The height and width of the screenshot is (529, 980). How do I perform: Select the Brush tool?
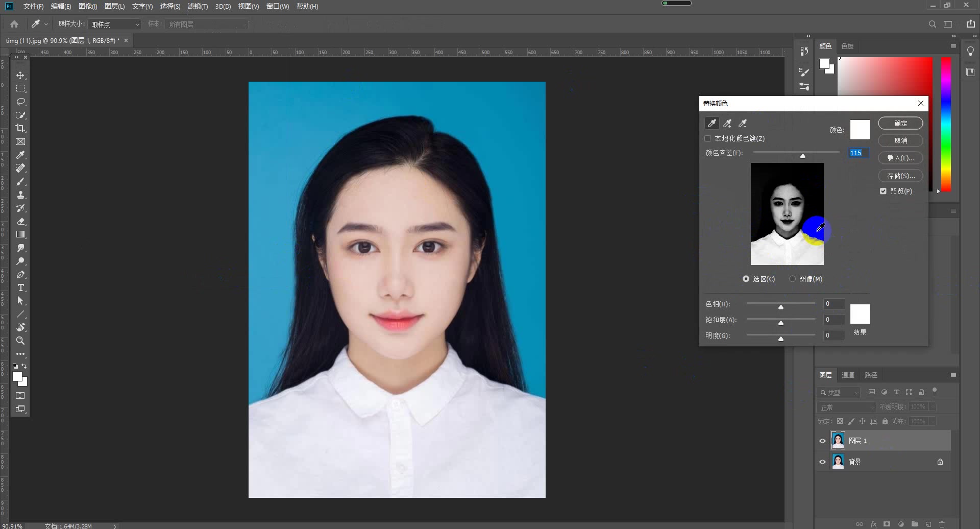tap(20, 181)
